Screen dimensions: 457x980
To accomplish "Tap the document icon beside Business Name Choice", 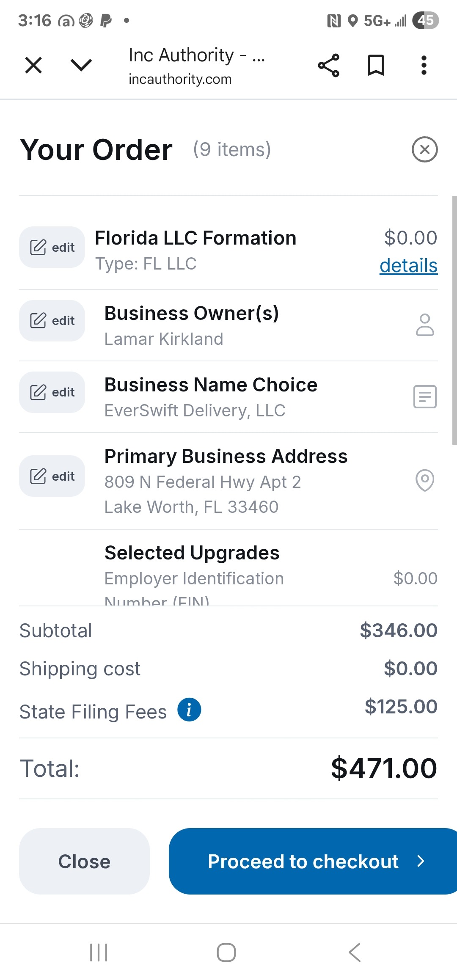I will (425, 396).
